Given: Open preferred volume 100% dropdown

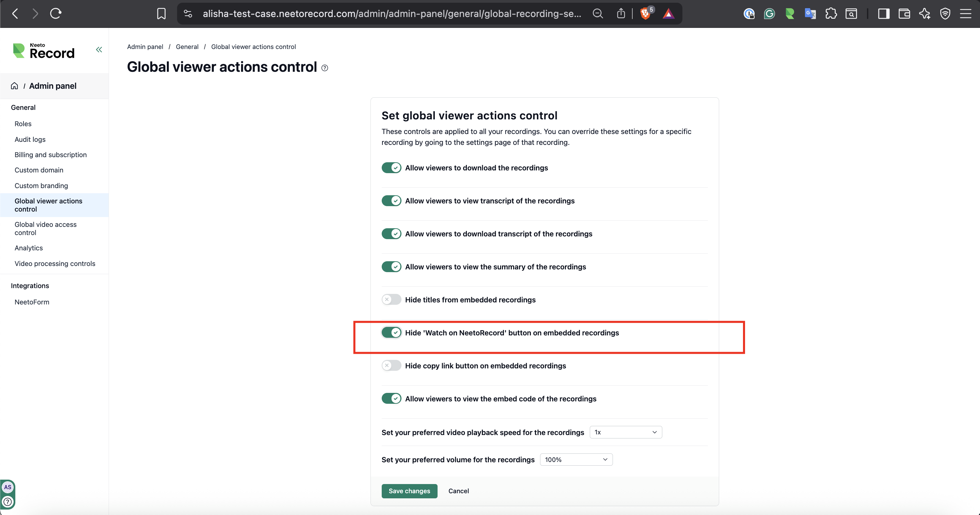Looking at the screenshot, I should (576, 460).
